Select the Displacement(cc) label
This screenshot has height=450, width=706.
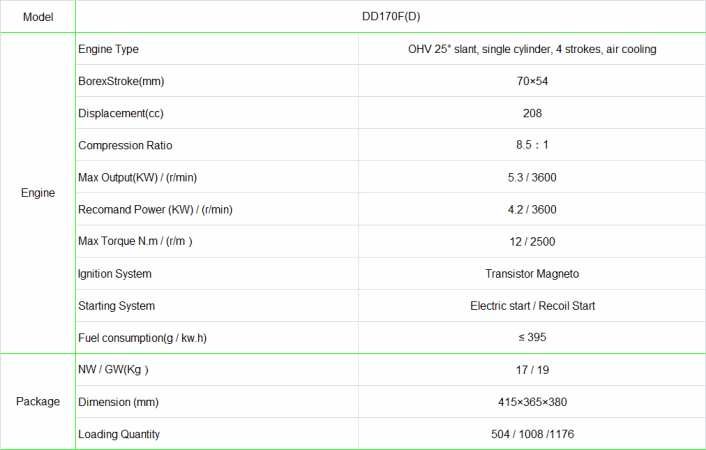(122, 113)
